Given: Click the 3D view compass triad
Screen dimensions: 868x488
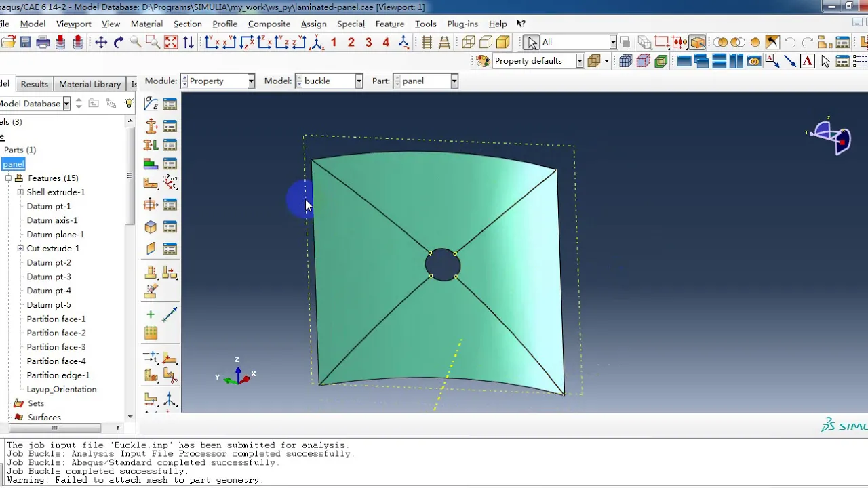Looking at the screenshot, I should tap(831, 136).
